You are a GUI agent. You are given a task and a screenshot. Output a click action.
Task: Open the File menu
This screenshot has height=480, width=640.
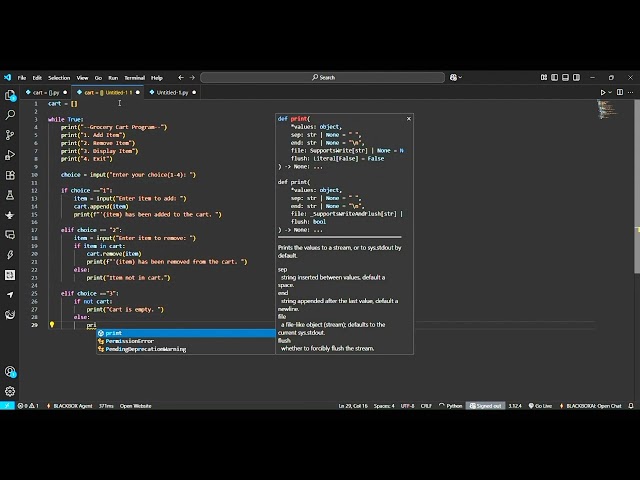(x=22, y=78)
